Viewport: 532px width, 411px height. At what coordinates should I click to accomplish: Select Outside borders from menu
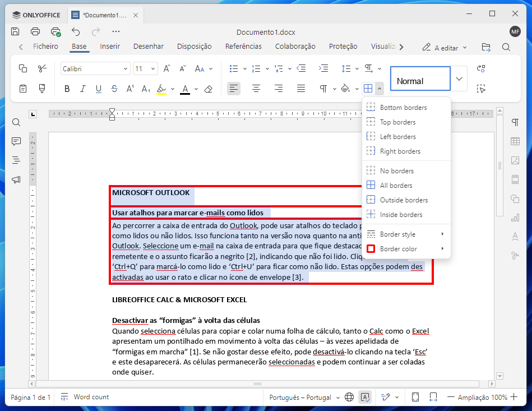click(x=404, y=200)
